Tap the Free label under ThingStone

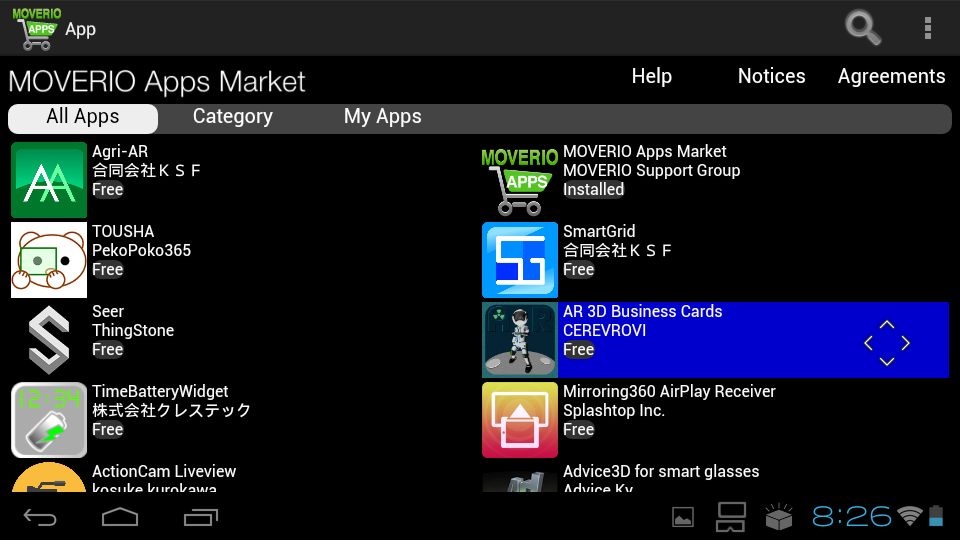(x=108, y=350)
